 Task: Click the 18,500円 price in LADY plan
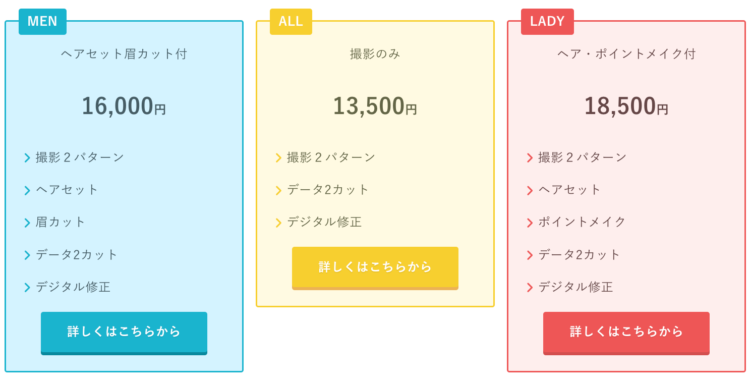626,106
